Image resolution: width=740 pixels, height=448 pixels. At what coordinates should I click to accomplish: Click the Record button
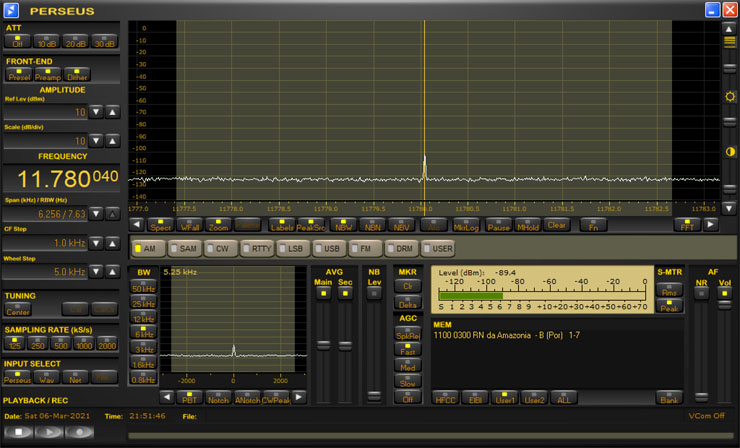click(x=79, y=431)
